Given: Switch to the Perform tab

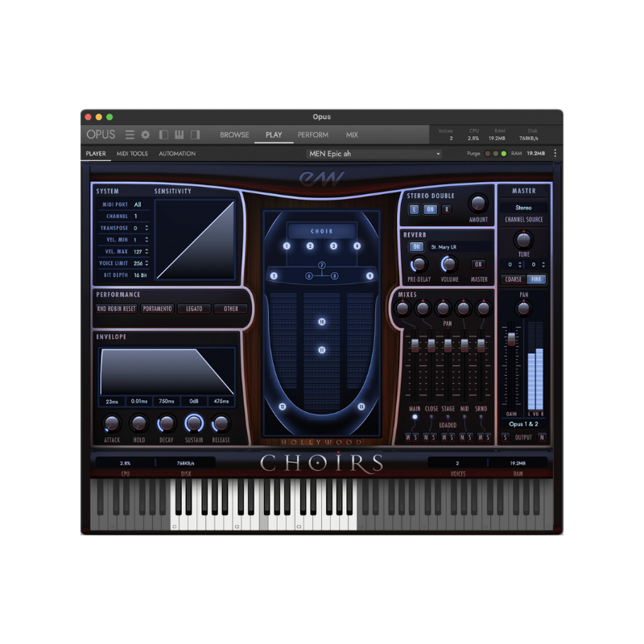Looking at the screenshot, I should point(313,134).
